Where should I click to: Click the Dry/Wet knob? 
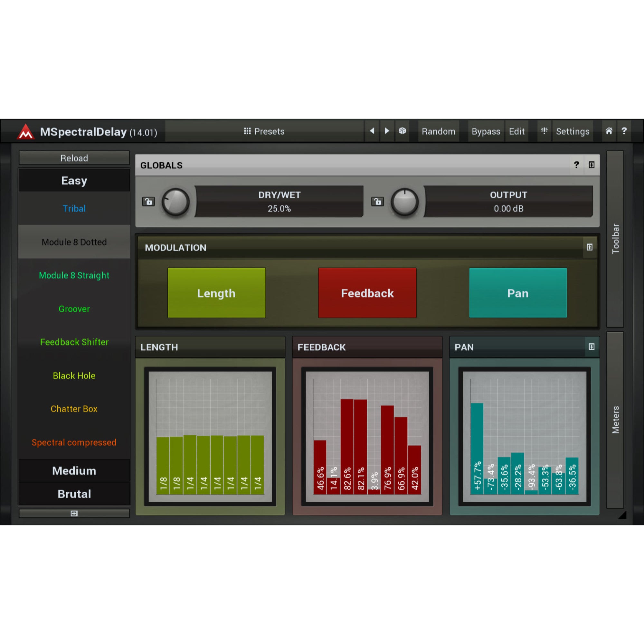coord(175,202)
